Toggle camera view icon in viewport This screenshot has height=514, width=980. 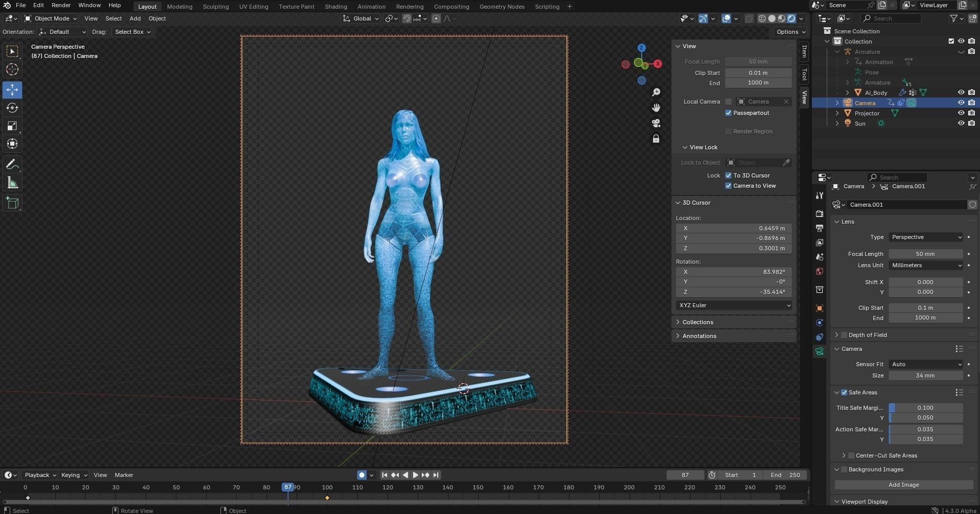(x=656, y=123)
